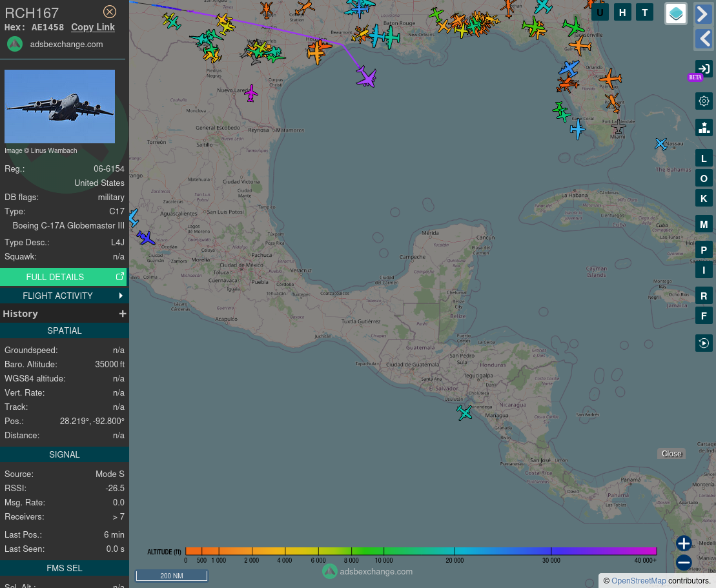Click the FMS SEL section header
The width and height of the screenshot is (716, 588).
(65, 568)
